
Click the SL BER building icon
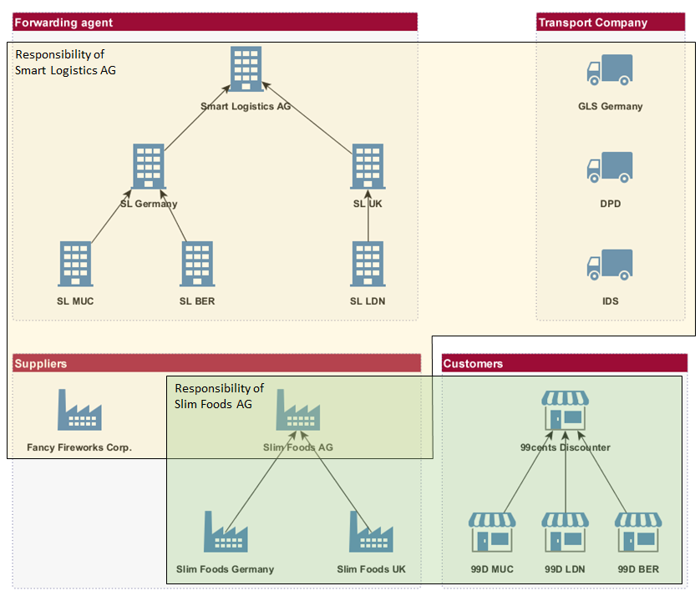coord(197,264)
